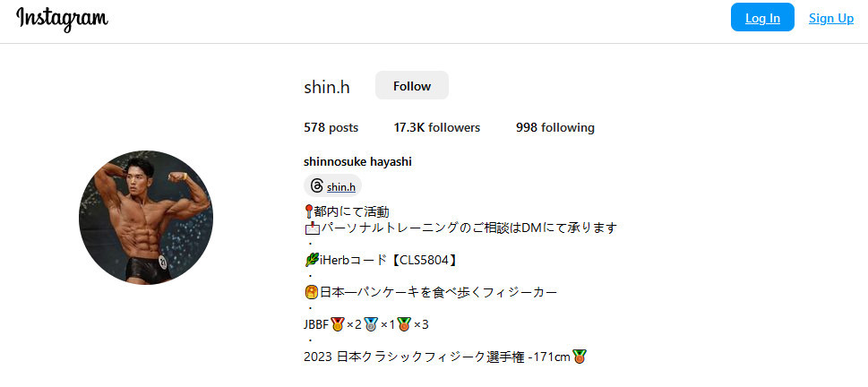Click the silver medal emoji
This screenshot has width=868, height=387.
tap(370, 324)
